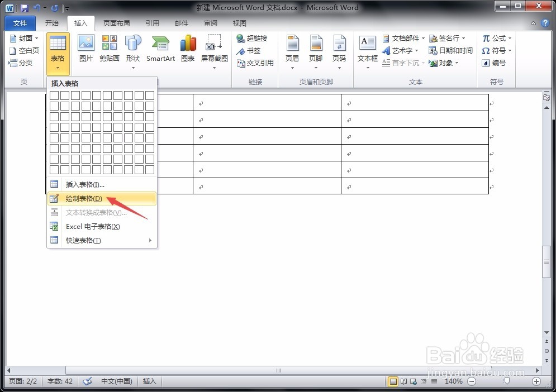The width and height of the screenshot is (556, 392).
Task: Open Clip Art (剪贴画) pane
Action: click(109, 49)
